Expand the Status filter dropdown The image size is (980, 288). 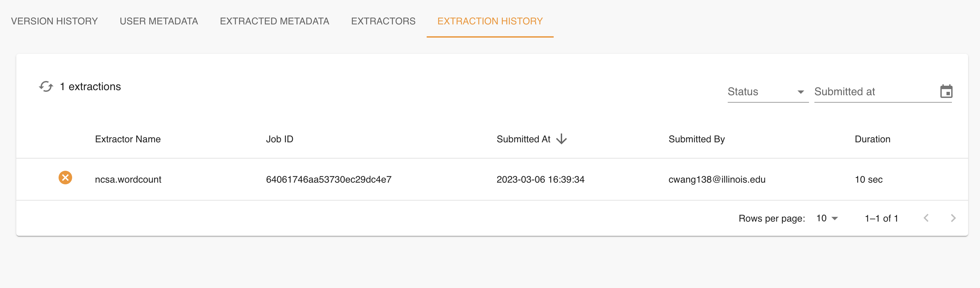(768, 92)
